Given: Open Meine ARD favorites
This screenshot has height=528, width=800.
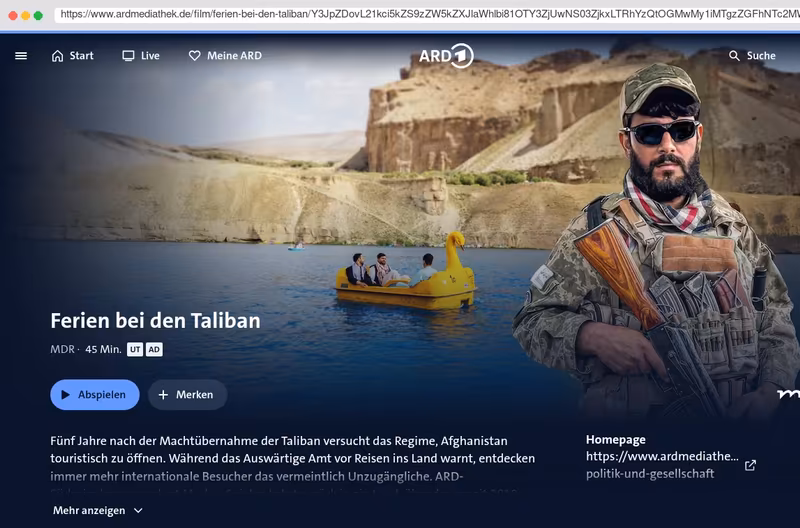Looking at the screenshot, I should point(225,56).
